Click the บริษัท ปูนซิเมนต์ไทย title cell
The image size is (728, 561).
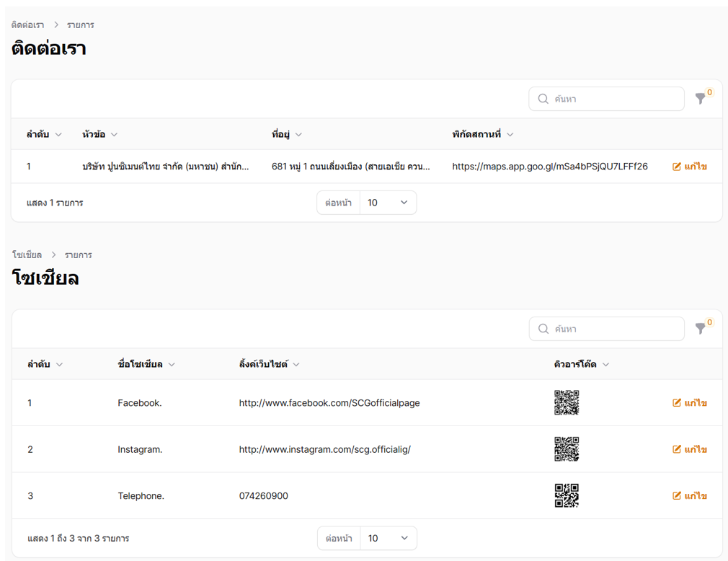(x=165, y=167)
